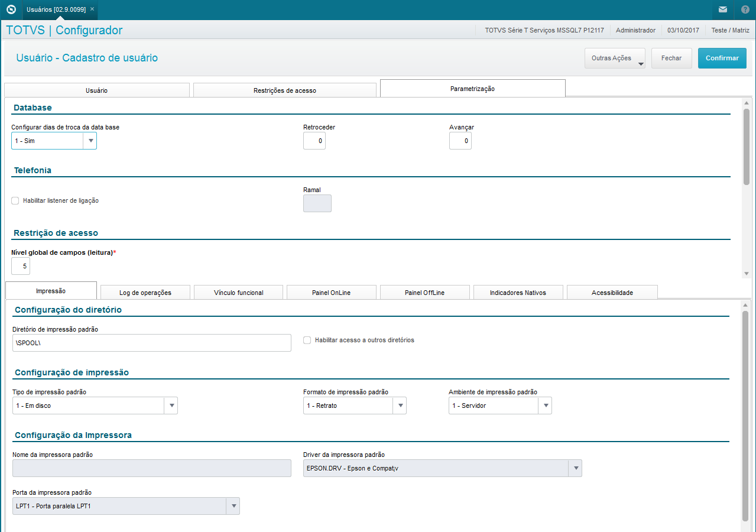Viewport: 756px width, 532px height.
Task: Close the Usuários [02.9.0099] tab
Action: point(92,9)
